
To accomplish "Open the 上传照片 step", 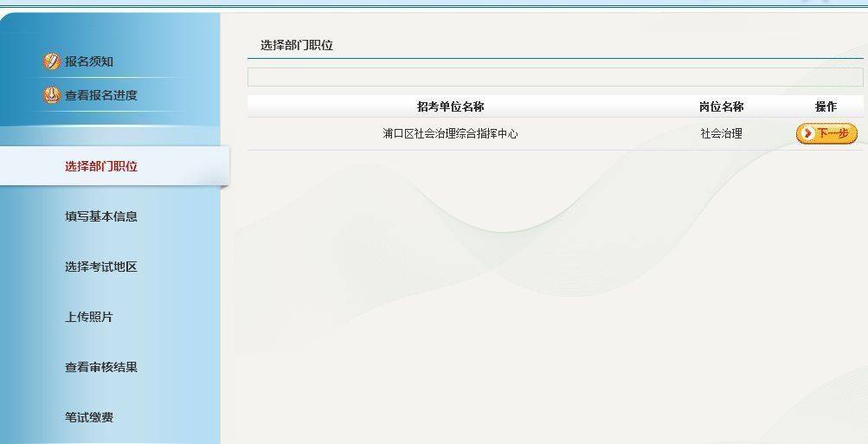I will 88,318.
